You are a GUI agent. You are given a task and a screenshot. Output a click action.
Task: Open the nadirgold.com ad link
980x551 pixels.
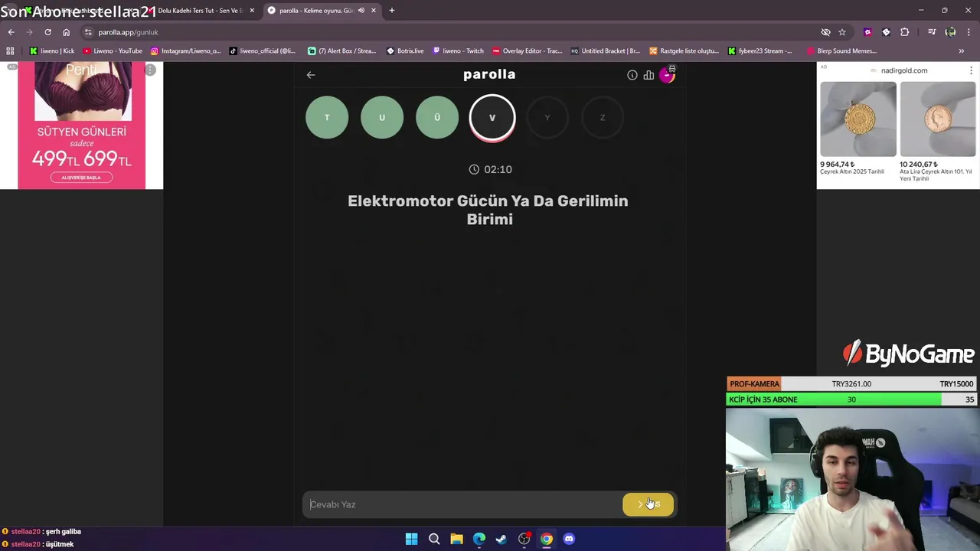point(904,70)
